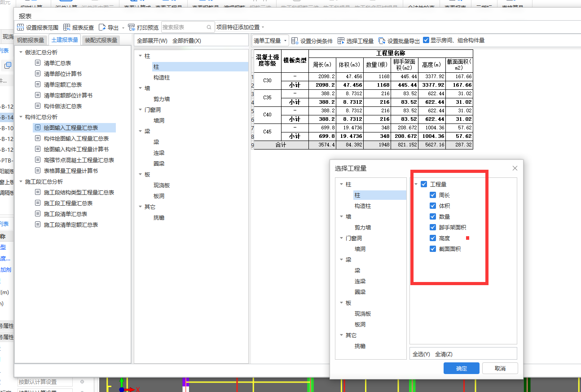Image resolution: width=581 pixels, height=392 pixels.
Task: Switch to 土建报表量 tab
Action: 65,40
